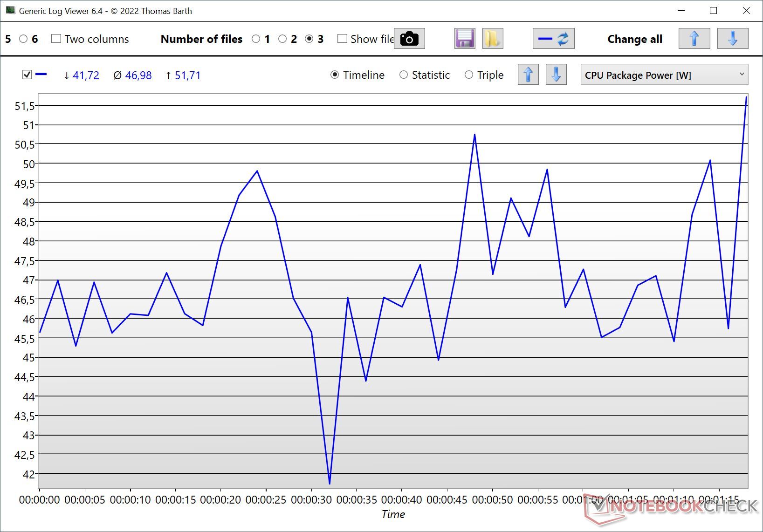Open the CPU Package Power dropdown

pyautogui.click(x=664, y=75)
